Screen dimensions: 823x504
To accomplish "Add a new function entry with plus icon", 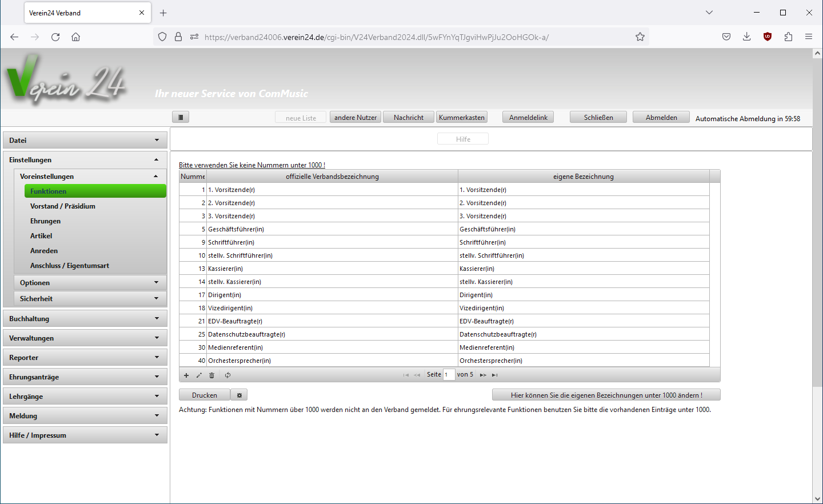I will click(x=186, y=375).
